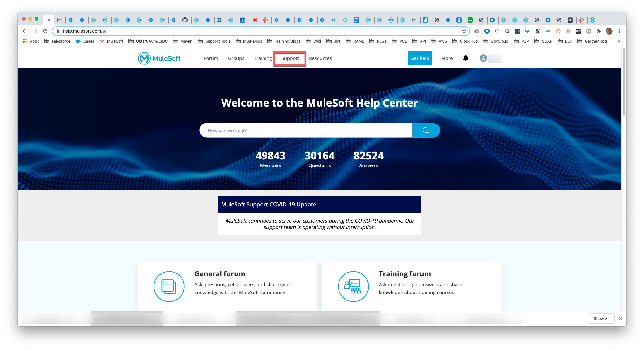Expand hidden bookmarks with the chevron
The image size is (644, 350).
point(619,41)
